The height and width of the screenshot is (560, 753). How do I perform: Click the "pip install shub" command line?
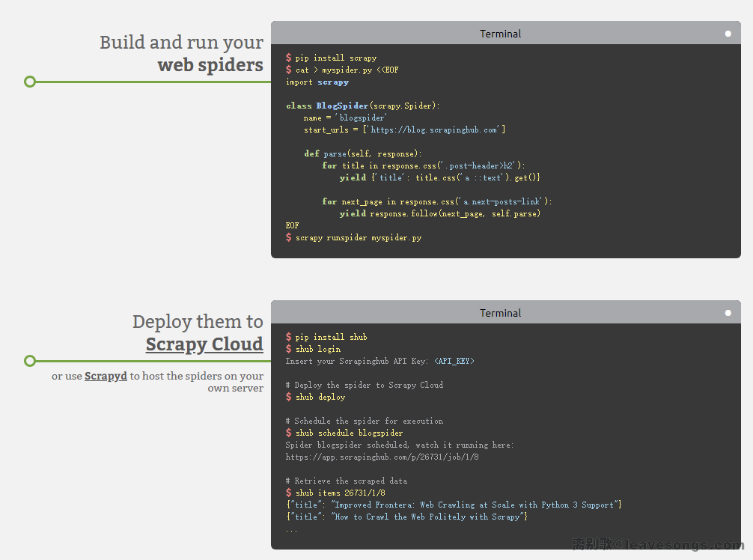[331, 337]
